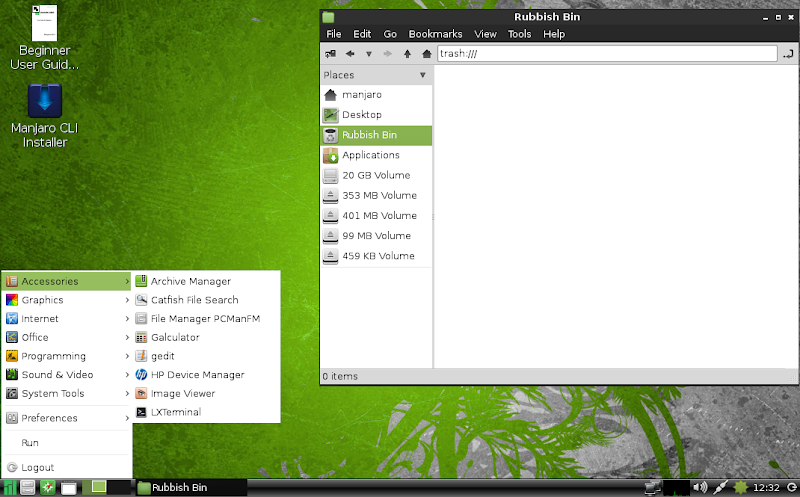
Task: Eject the 459 KB Volume
Action: pos(331,256)
